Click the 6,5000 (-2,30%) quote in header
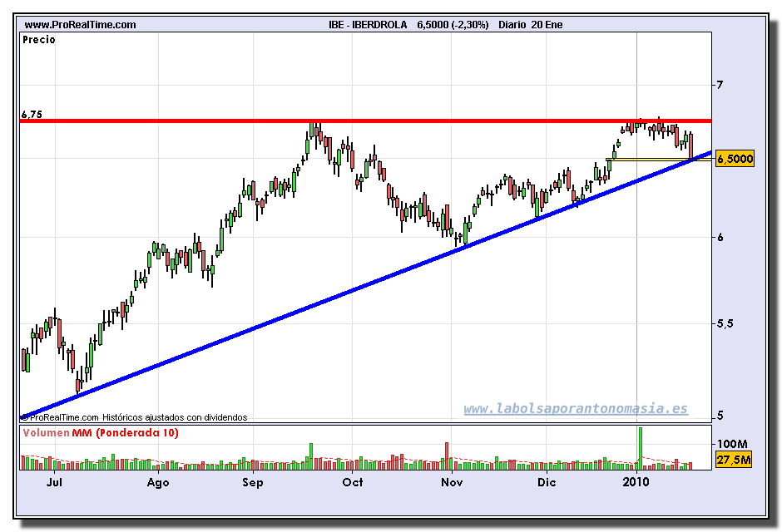This screenshot has height=532, width=782. [x=453, y=25]
